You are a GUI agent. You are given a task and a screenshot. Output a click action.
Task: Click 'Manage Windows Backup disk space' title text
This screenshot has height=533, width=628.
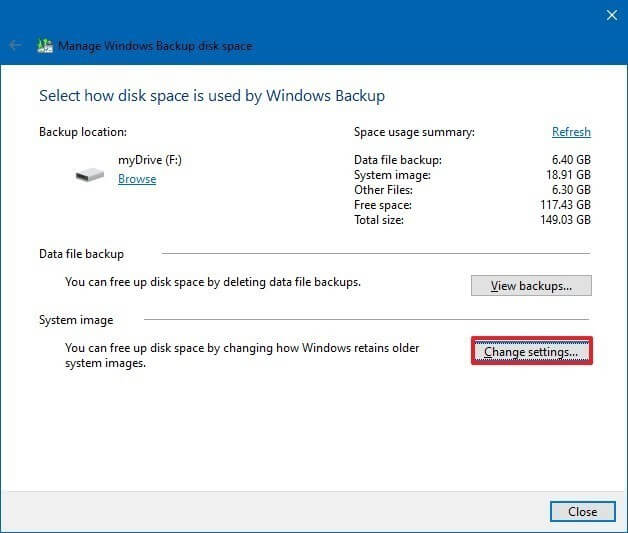(155, 46)
